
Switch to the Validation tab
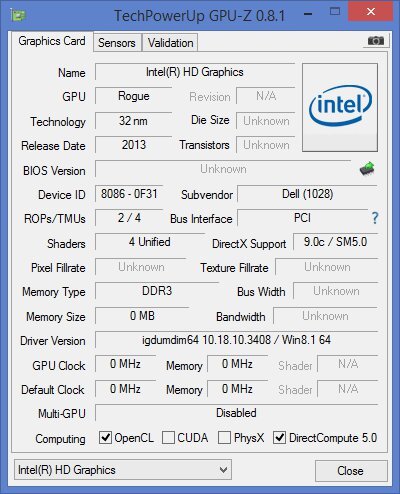[170, 43]
